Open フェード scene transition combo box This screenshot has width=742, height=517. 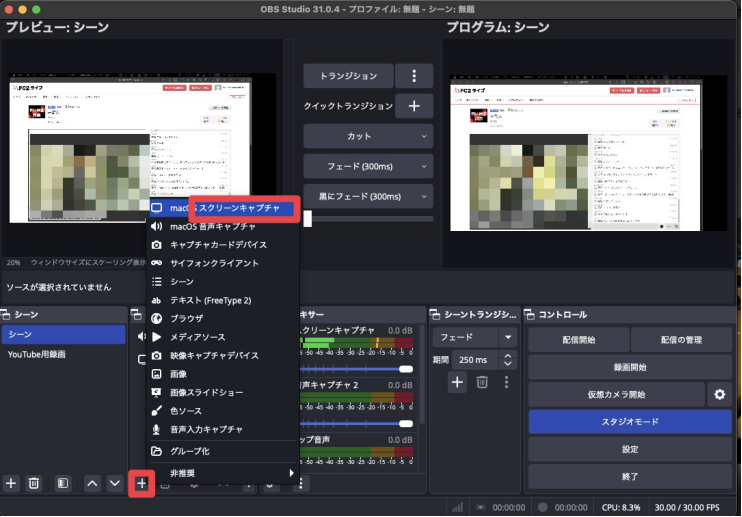(x=477, y=338)
